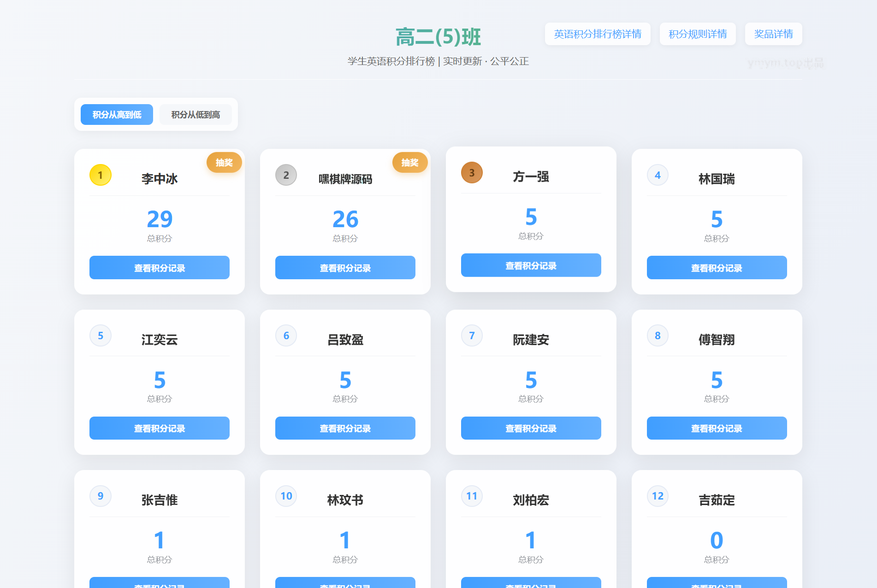
Task: View 查看积分记录 for 吕致盈
Action: 345,428
